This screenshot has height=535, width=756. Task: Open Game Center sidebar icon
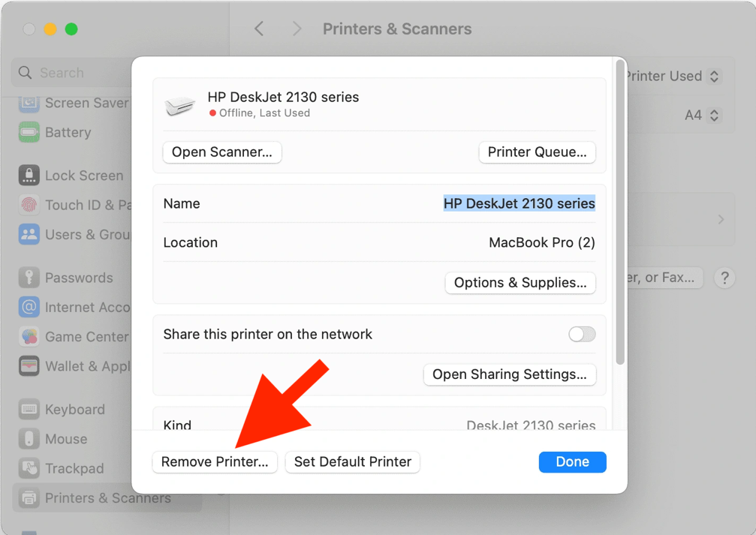click(29, 336)
